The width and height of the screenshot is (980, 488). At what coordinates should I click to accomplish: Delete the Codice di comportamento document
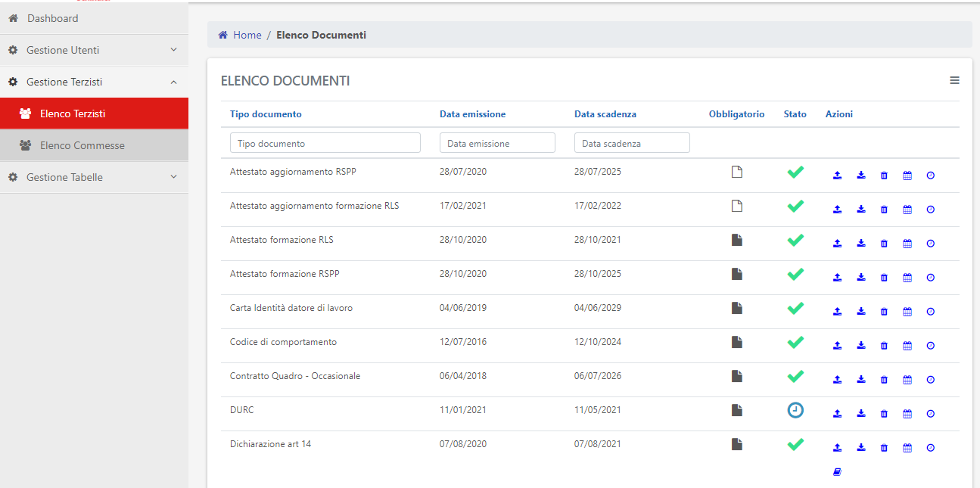884,346
